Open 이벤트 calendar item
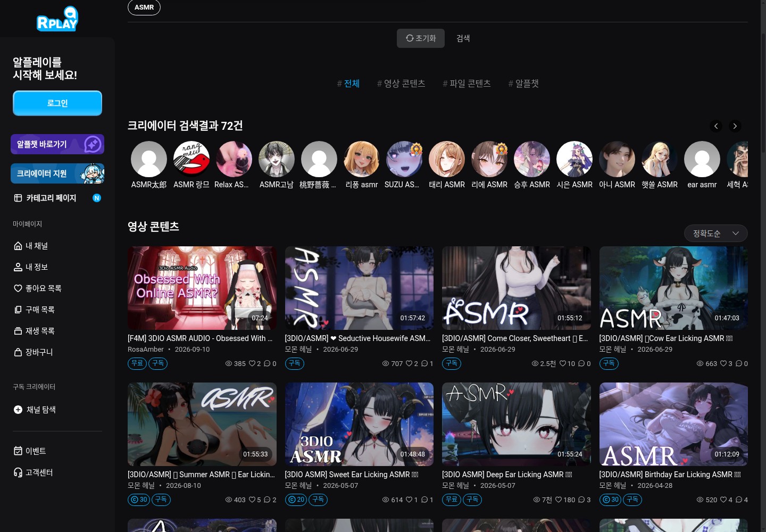766x532 pixels. click(30, 451)
